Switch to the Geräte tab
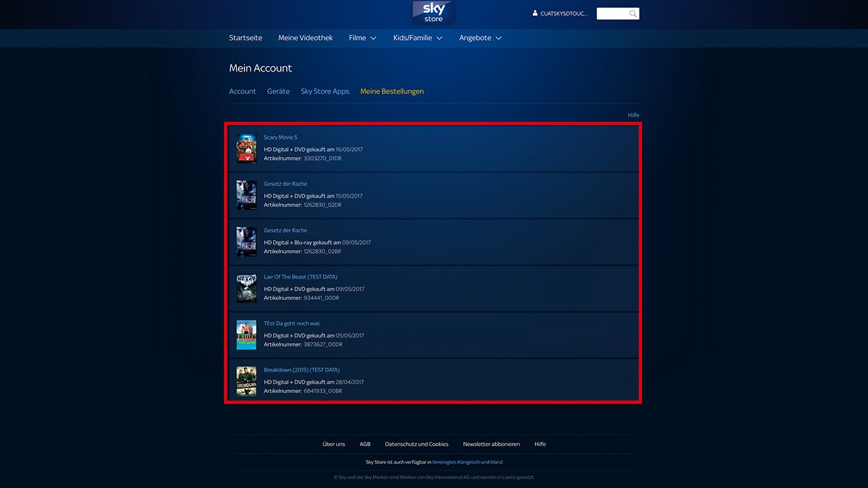The image size is (868, 488). click(278, 91)
